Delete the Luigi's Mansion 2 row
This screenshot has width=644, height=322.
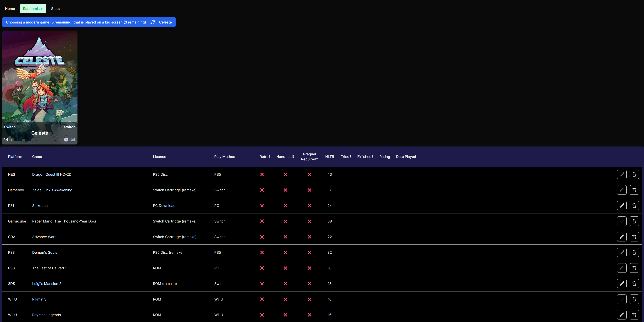(634, 284)
